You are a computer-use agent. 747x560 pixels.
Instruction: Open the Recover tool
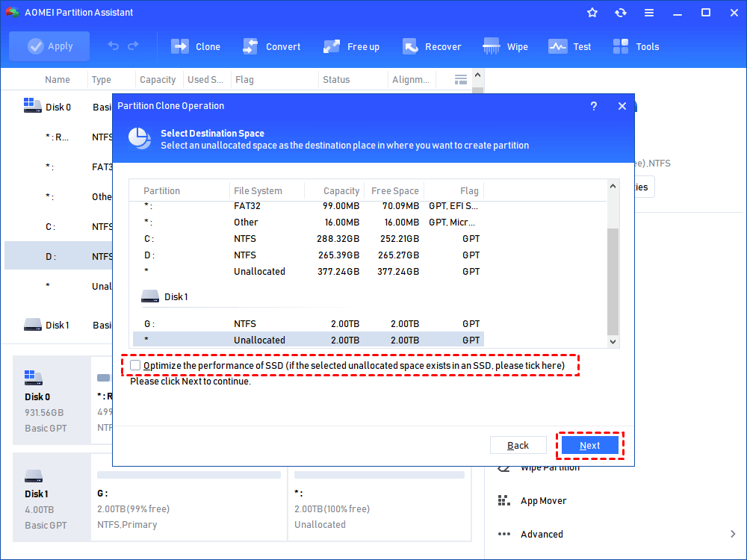pos(432,46)
